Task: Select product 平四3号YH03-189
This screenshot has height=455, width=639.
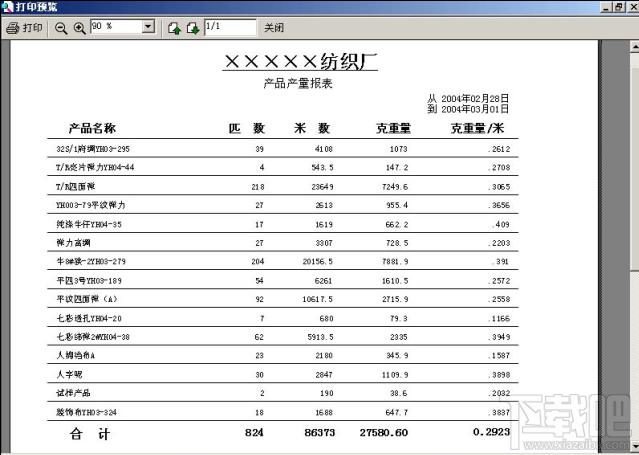Action: click(89, 281)
